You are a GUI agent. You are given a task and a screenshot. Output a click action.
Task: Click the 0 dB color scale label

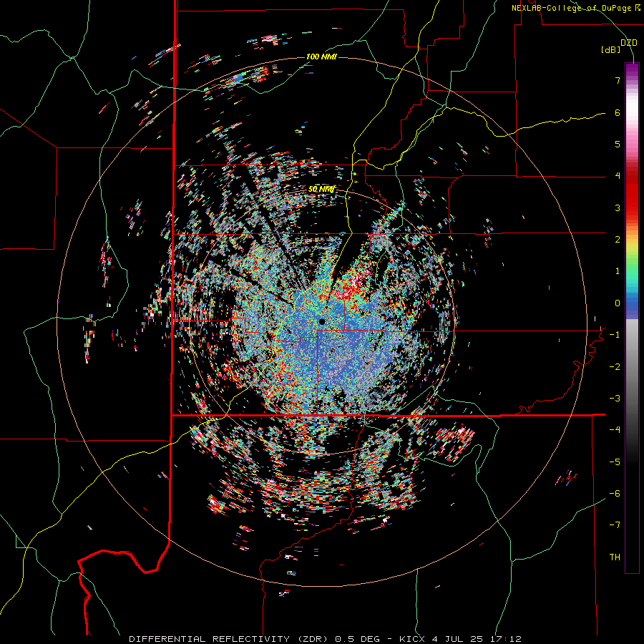click(618, 303)
